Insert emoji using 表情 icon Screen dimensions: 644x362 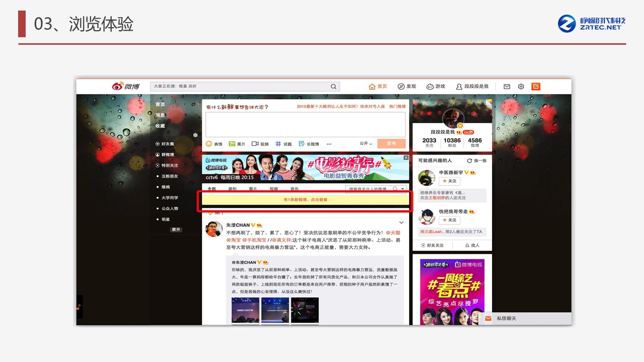(x=214, y=144)
